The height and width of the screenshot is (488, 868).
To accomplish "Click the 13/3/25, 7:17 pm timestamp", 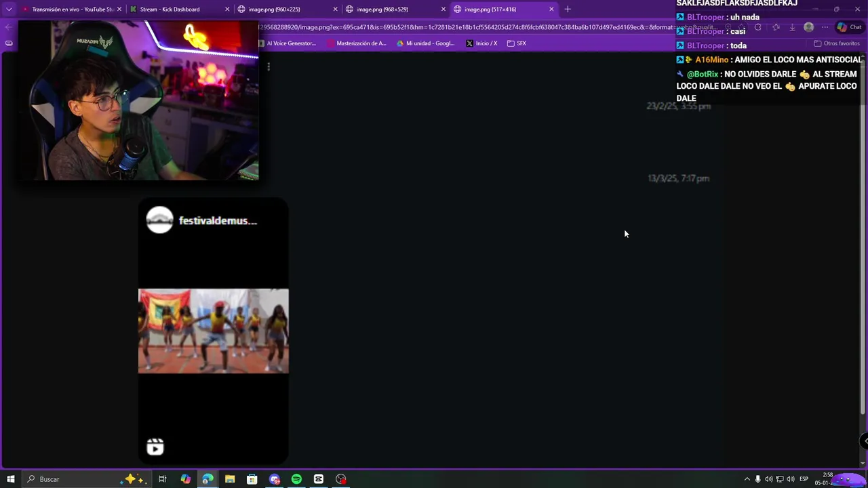I will click(x=678, y=178).
